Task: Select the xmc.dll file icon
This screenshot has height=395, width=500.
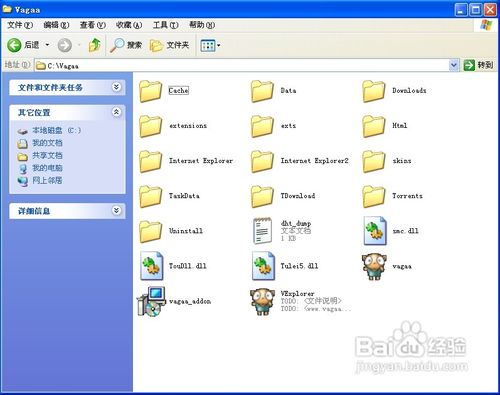Action: point(375,230)
